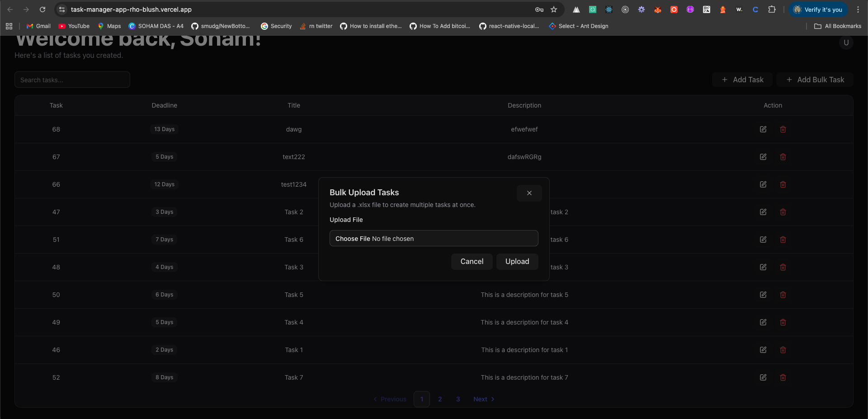
Task: Go to pagination page 2
Action: 440,399
